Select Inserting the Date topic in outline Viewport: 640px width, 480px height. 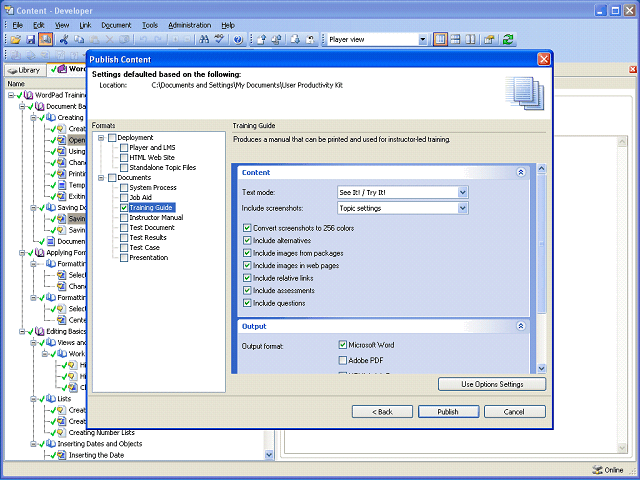tap(96, 455)
